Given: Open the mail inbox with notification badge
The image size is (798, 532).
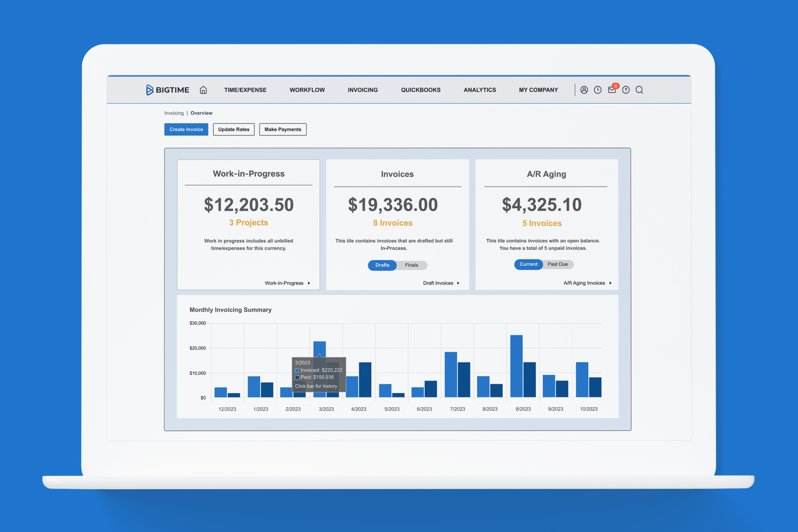Looking at the screenshot, I should 612,90.
